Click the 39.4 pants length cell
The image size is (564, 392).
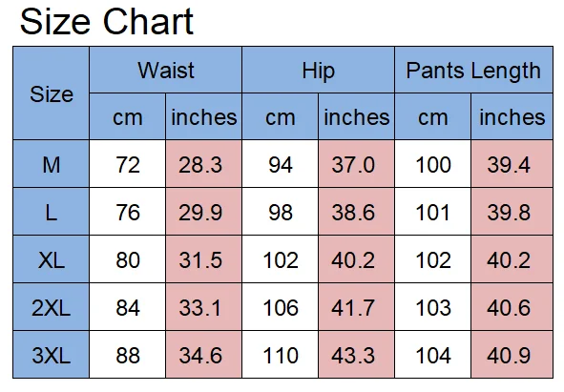[x=512, y=164]
